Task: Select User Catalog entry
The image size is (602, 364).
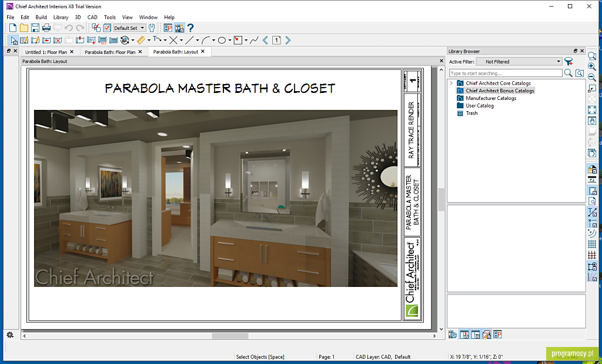Action: 480,106
